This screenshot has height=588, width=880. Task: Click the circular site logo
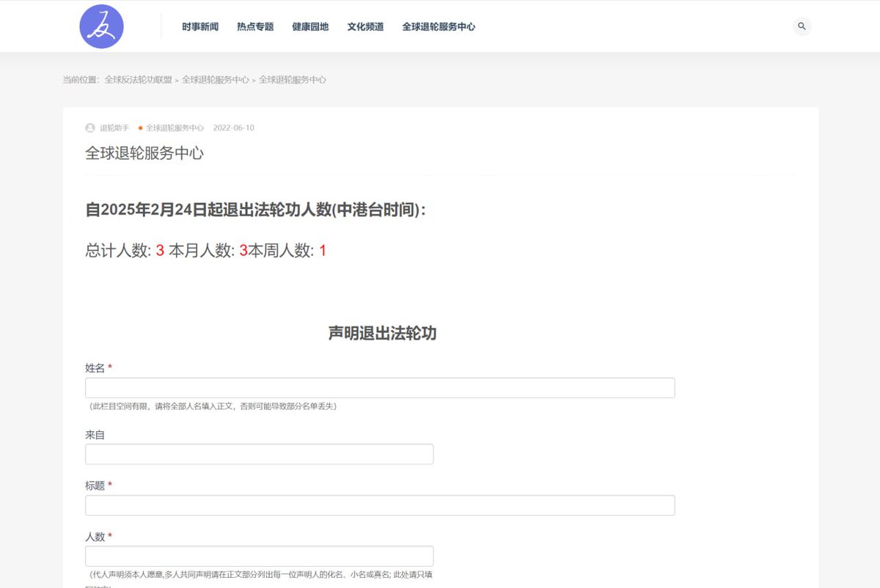(x=101, y=26)
